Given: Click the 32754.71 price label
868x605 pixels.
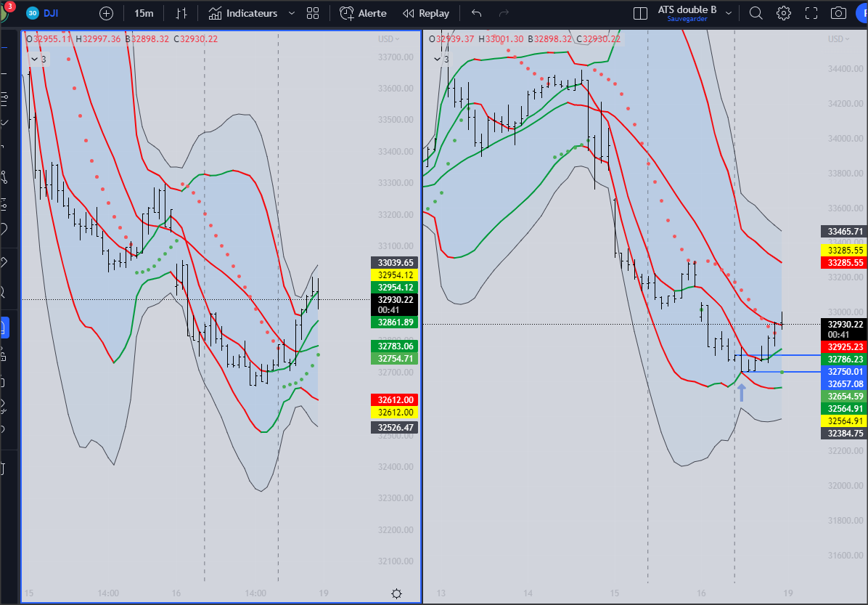Looking at the screenshot, I should click(395, 359).
